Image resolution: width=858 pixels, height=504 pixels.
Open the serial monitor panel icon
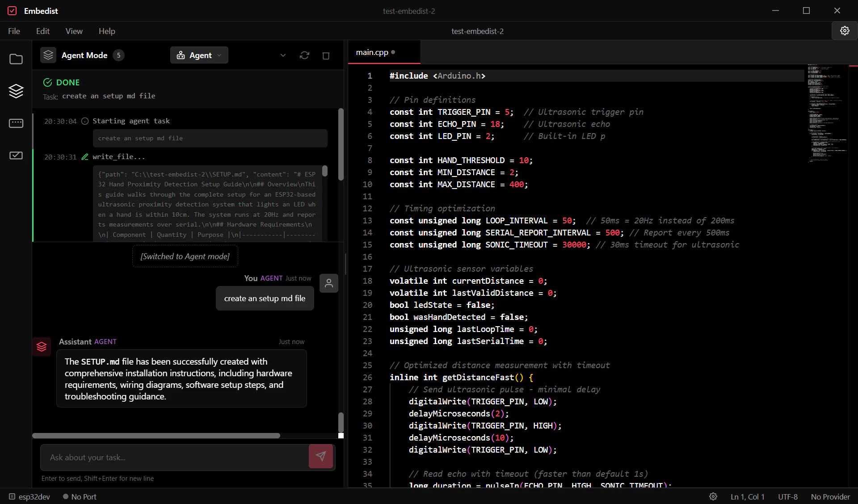coord(16,123)
